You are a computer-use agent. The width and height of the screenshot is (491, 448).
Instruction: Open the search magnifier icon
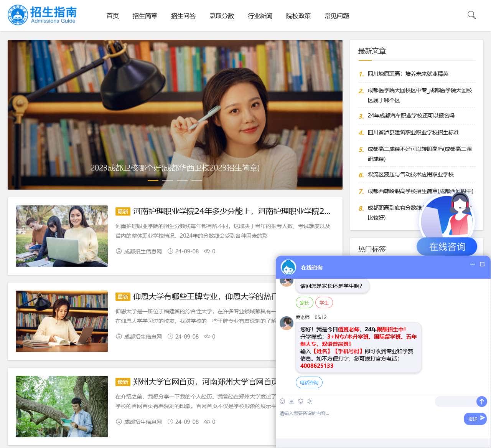point(471,15)
